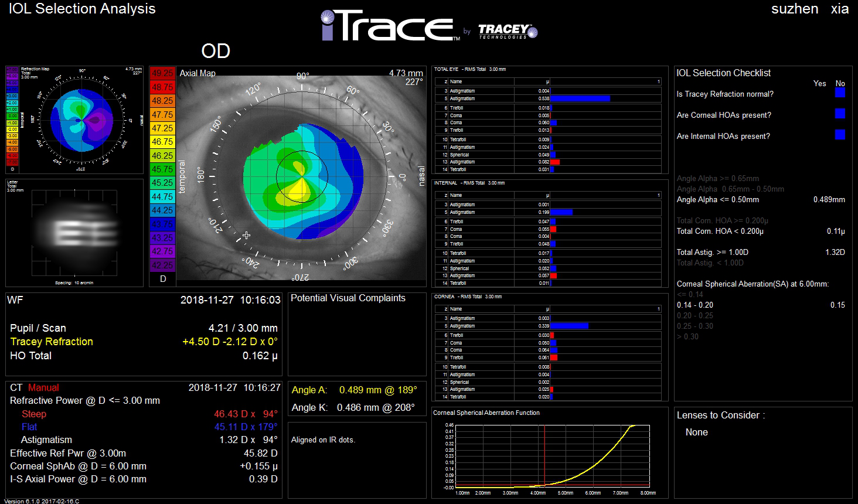858x504 pixels.
Task: Click the 48.25 orange swatch on the axial scale
Action: click(x=162, y=101)
